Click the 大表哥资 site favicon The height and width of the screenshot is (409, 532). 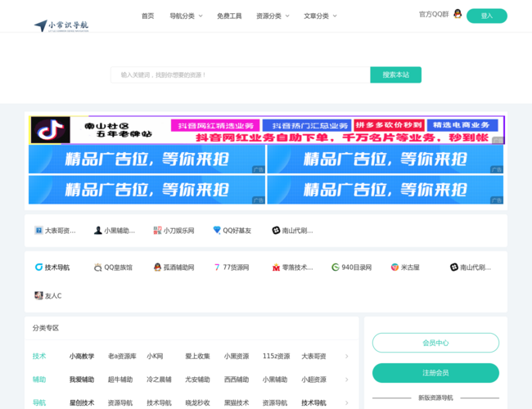pyautogui.click(x=38, y=231)
